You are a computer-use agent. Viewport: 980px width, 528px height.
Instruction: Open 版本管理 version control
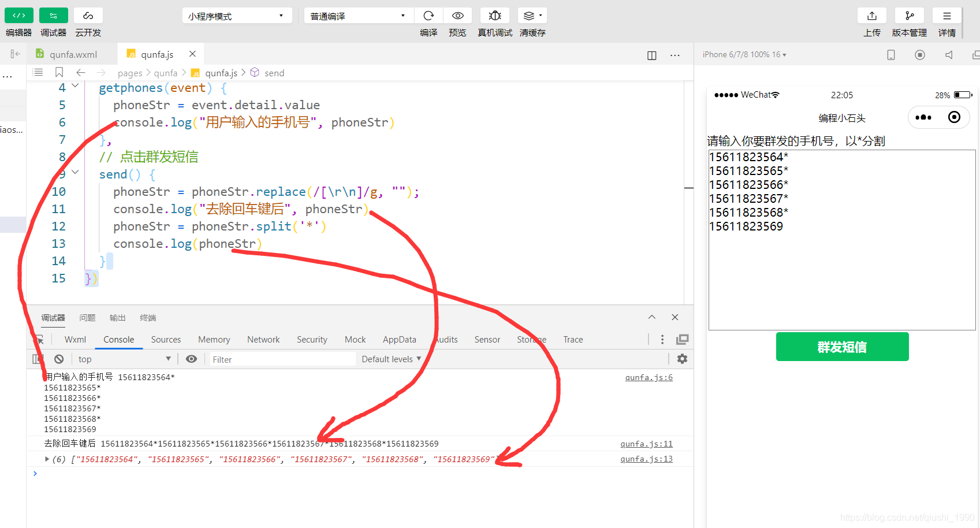pyautogui.click(x=910, y=16)
